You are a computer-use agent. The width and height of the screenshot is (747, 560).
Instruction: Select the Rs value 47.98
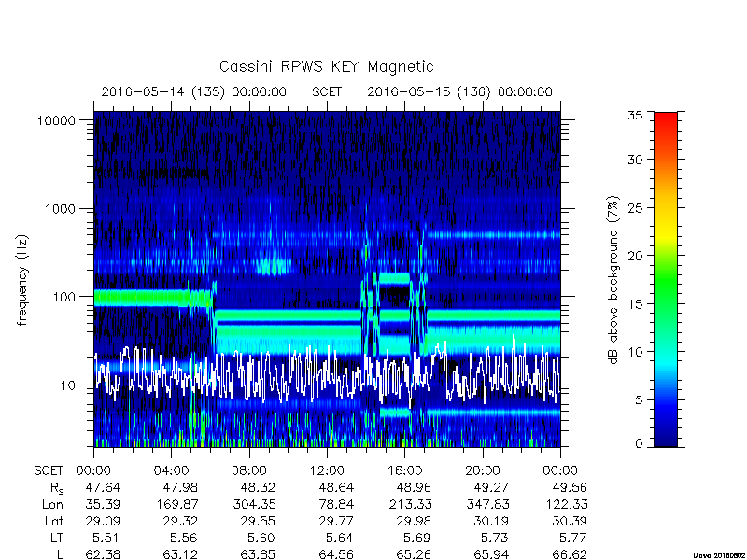[x=179, y=487]
